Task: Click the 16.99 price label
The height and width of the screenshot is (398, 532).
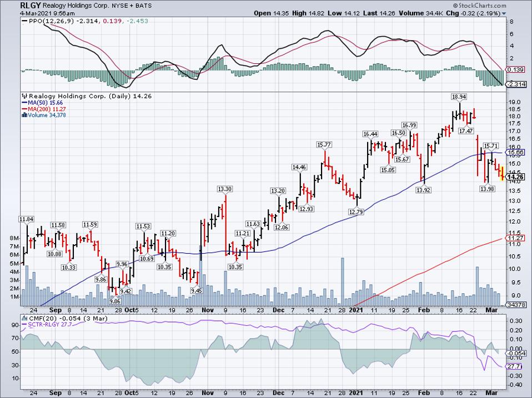Action: click(409, 125)
